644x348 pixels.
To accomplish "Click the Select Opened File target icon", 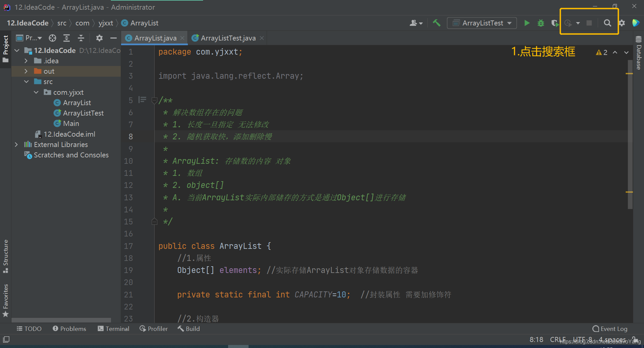I will (52, 38).
